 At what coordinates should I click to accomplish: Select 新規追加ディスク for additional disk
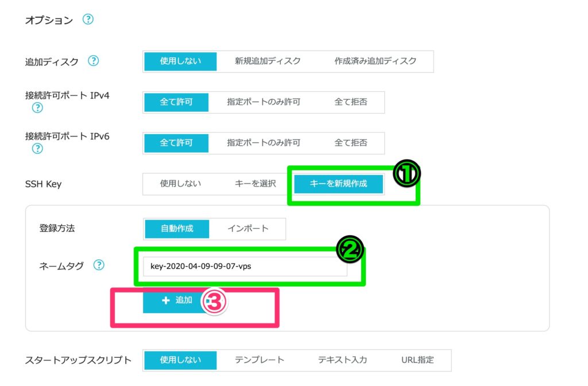(x=268, y=61)
